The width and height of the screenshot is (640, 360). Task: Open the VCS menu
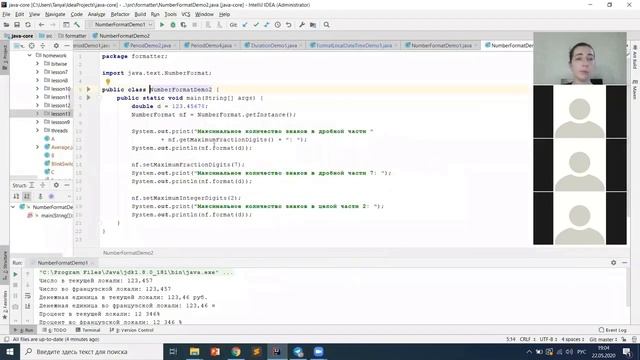(186, 14)
